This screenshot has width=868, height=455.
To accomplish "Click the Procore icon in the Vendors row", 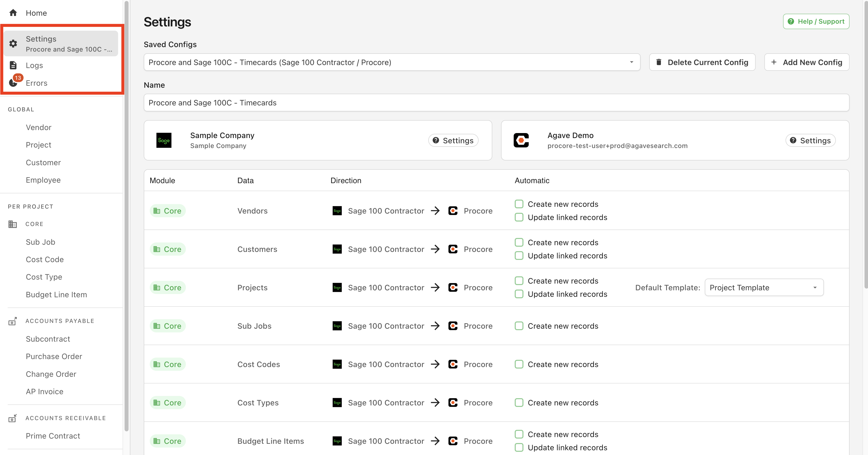I will coord(453,211).
